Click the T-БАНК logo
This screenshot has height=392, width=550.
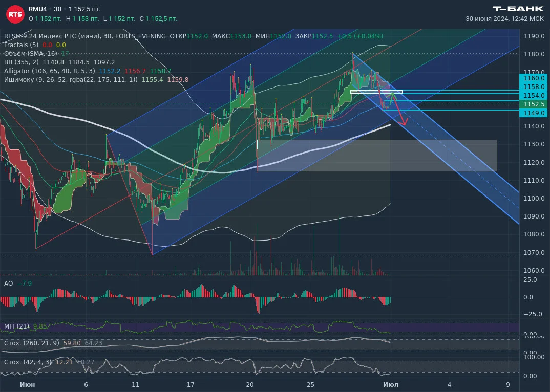[x=518, y=9]
